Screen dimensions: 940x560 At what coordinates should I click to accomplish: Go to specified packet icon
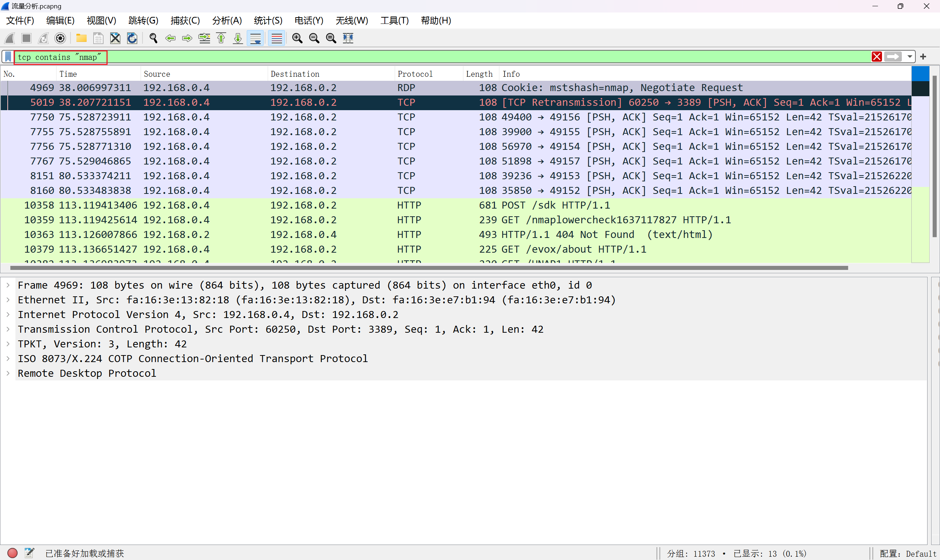click(x=204, y=38)
